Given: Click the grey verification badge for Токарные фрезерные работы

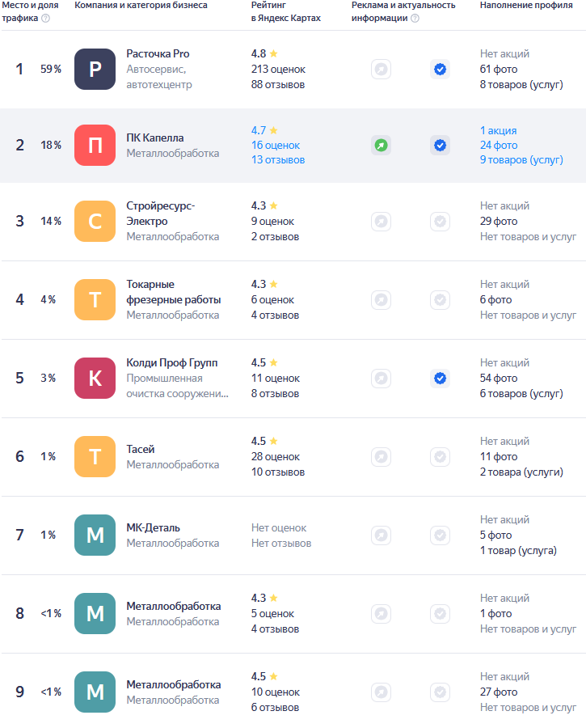Looking at the screenshot, I should pyautogui.click(x=440, y=299).
